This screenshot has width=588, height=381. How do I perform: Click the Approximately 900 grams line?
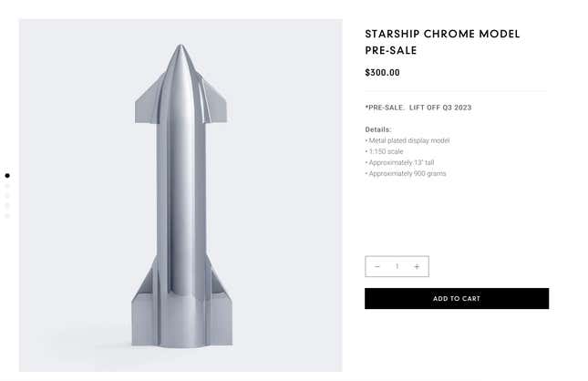click(406, 173)
